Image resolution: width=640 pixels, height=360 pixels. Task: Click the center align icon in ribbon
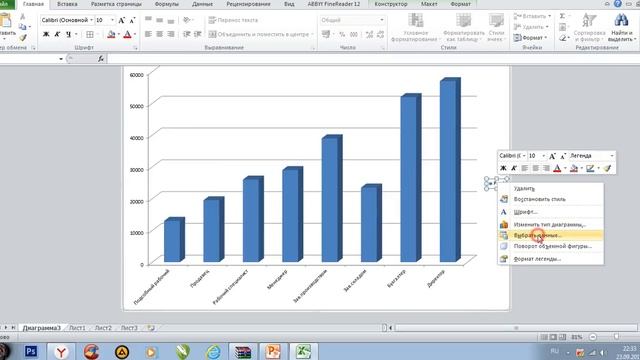point(160,34)
